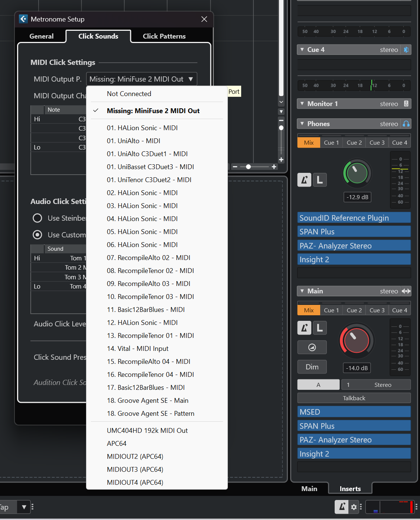Click the reference level button in Main

[x=312, y=348]
